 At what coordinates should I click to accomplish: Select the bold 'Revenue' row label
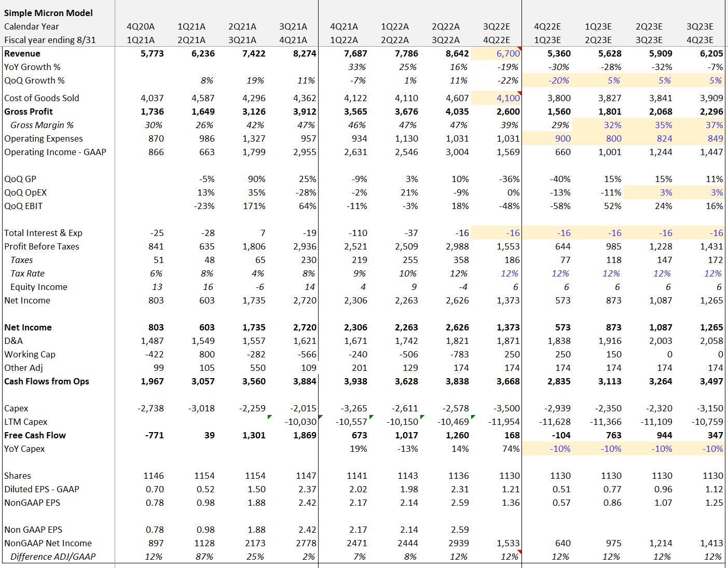(22, 53)
